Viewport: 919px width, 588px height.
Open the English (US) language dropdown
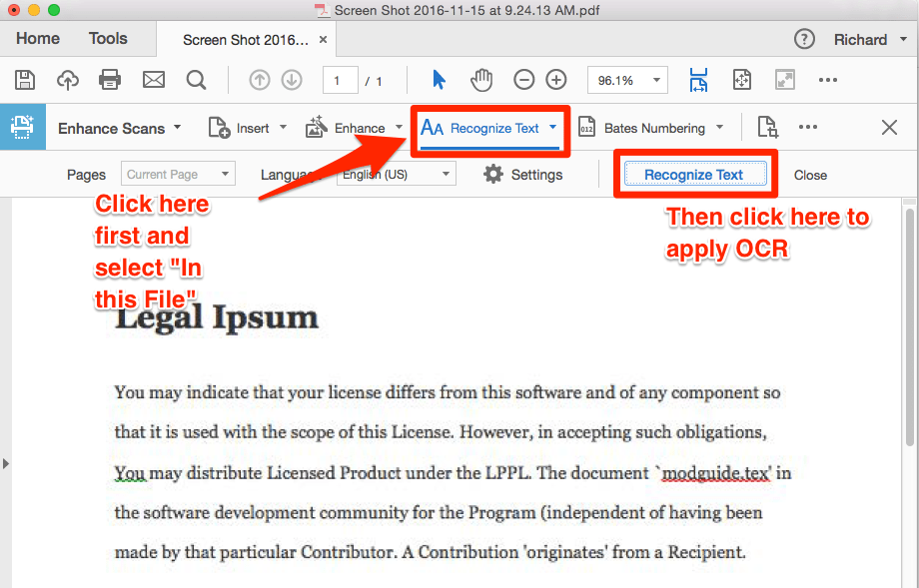tap(397, 174)
